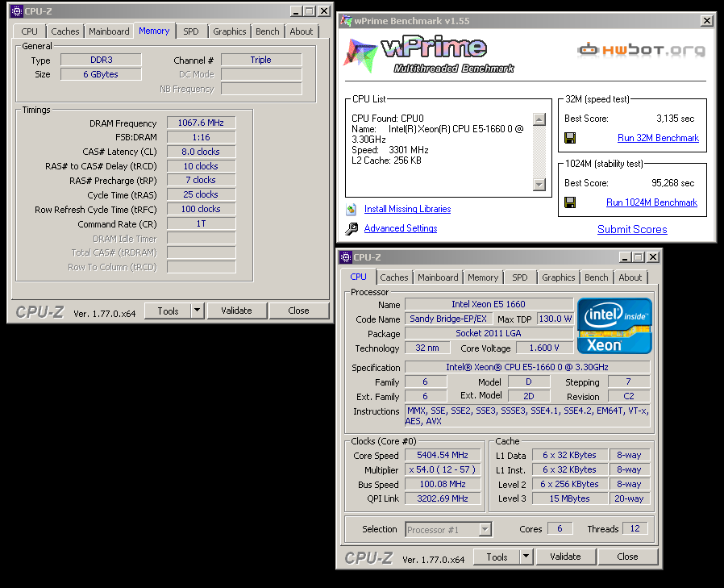Open Advanced Settings link
Screen dimensions: 724x588
[x=401, y=228]
